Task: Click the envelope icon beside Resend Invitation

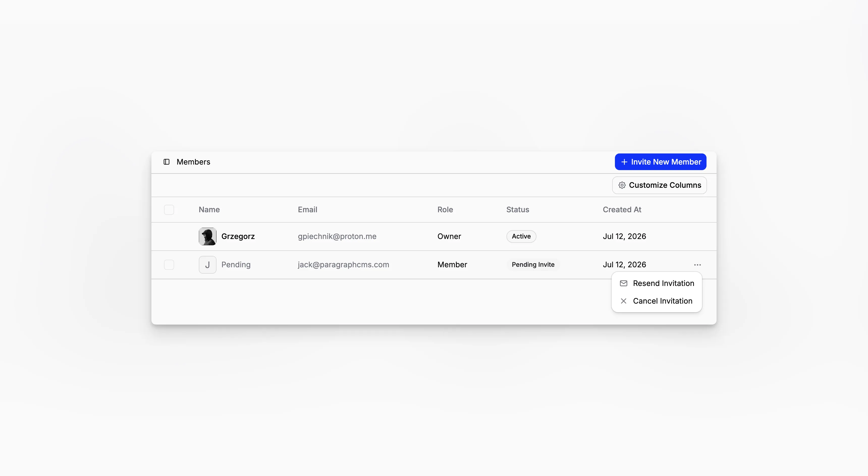Action: point(623,283)
